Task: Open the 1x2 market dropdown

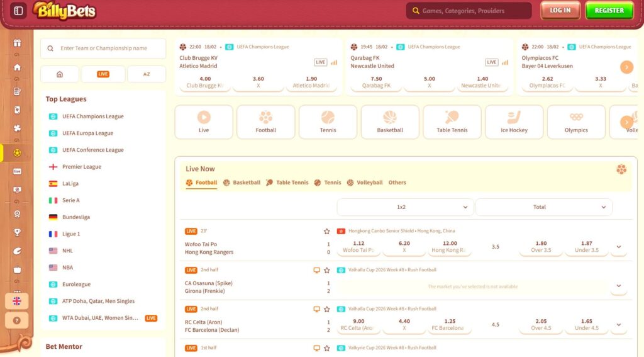Action: (x=405, y=207)
